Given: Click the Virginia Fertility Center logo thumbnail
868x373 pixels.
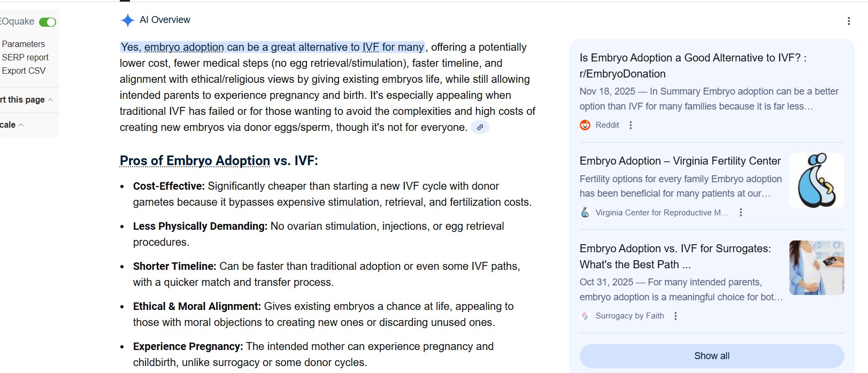Looking at the screenshot, I should [x=817, y=181].
